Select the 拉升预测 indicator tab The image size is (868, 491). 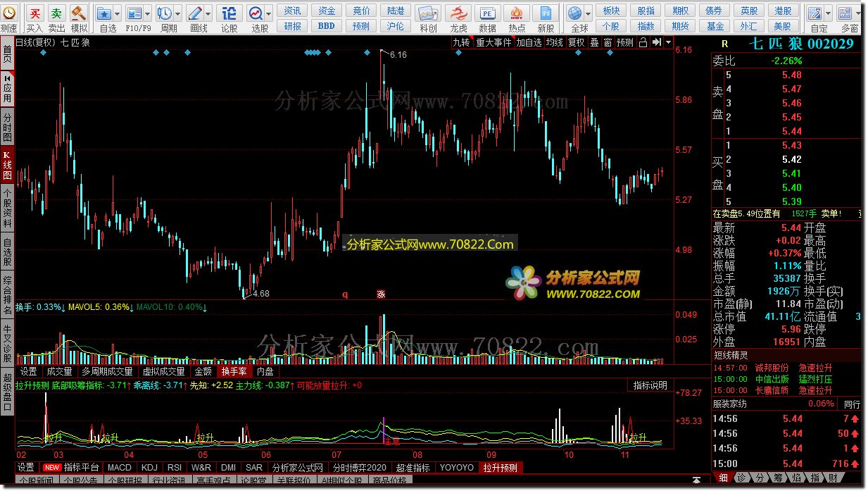point(500,467)
